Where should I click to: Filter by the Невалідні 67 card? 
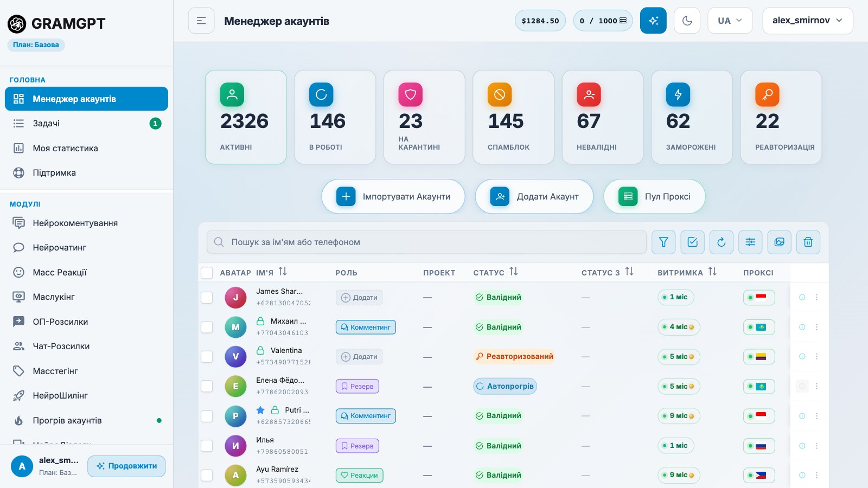pyautogui.click(x=603, y=117)
